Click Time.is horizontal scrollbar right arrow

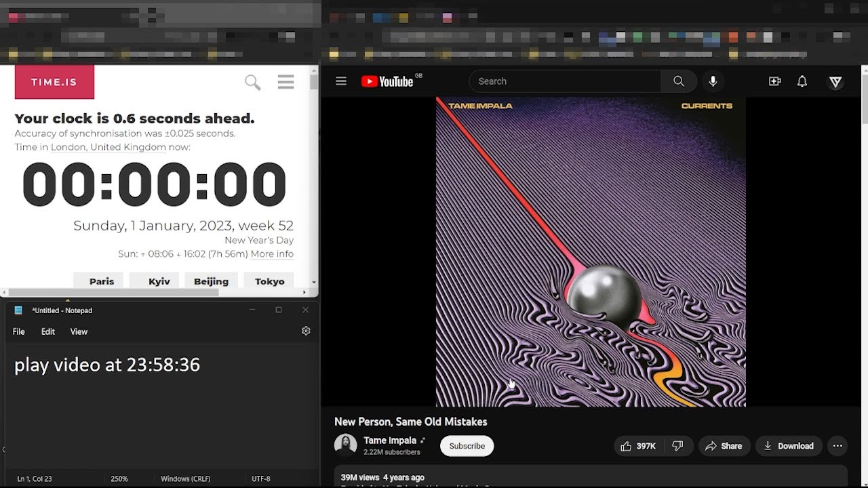(304, 293)
